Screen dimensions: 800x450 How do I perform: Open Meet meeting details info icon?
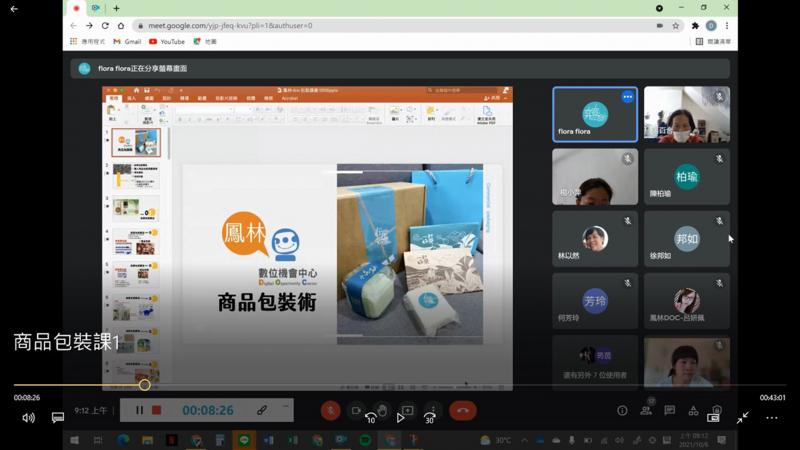point(622,410)
